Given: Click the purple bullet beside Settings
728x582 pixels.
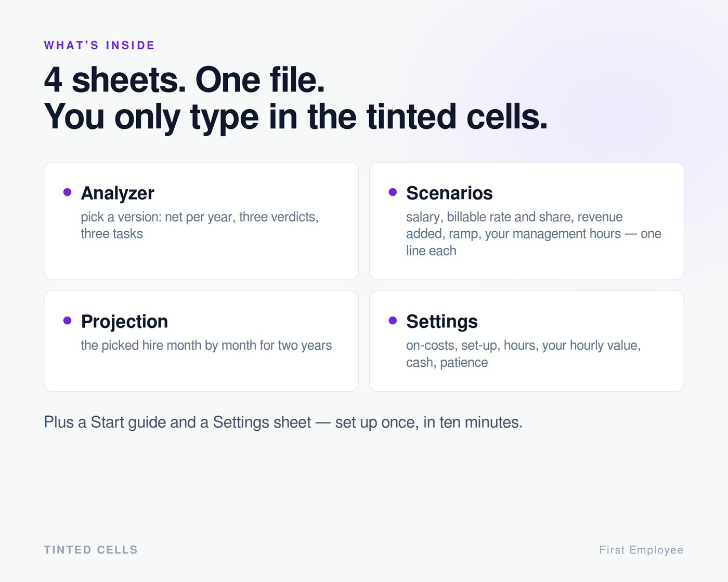Looking at the screenshot, I should point(393,321).
